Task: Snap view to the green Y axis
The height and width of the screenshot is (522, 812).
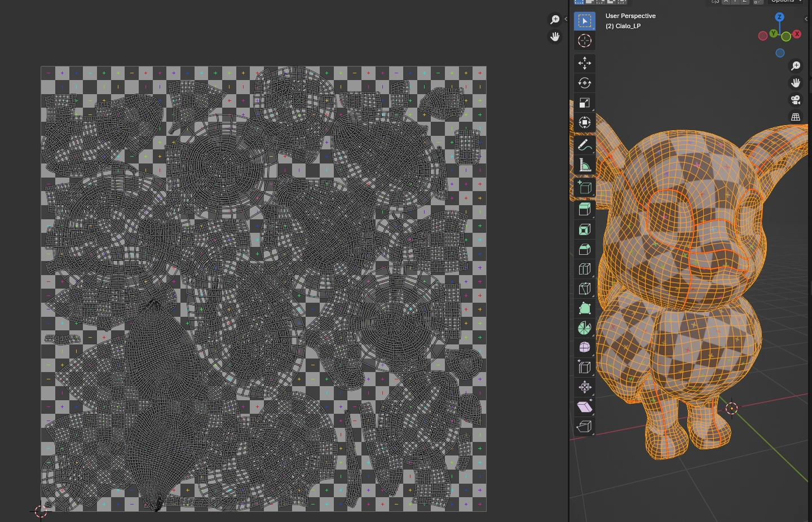Action: pos(774,34)
